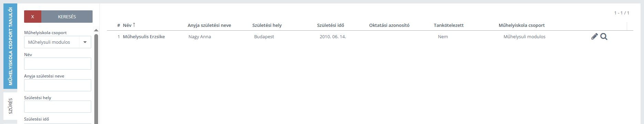Screen dimensions: 644x124
Task: Toggle the Név ascending sort arrow
Action: tap(134, 25)
